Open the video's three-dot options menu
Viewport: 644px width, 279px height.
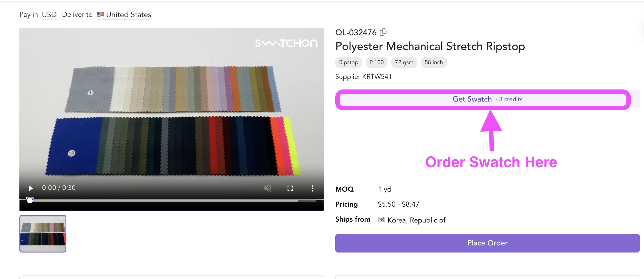[x=313, y=188]
